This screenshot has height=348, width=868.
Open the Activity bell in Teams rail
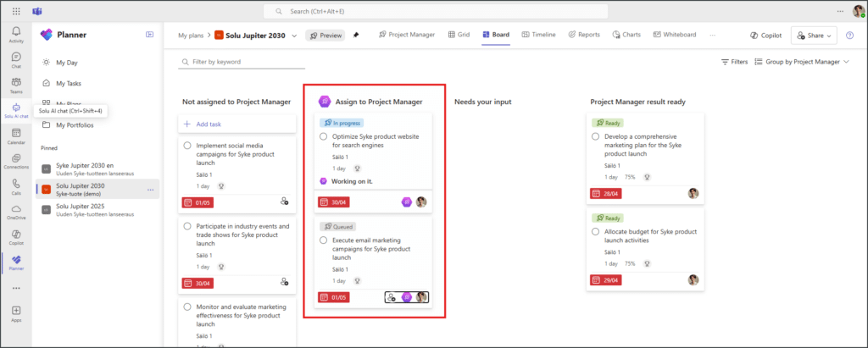(16, 35)
